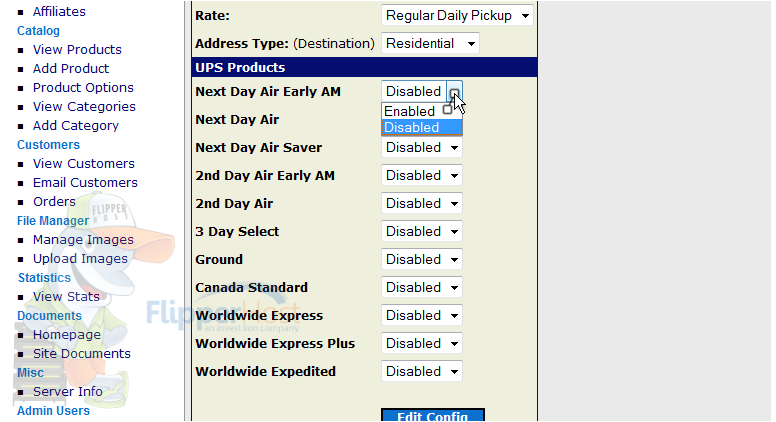Open the 2nd Day Air dropdown
The image size is (776, 422).
click(422, 203)
